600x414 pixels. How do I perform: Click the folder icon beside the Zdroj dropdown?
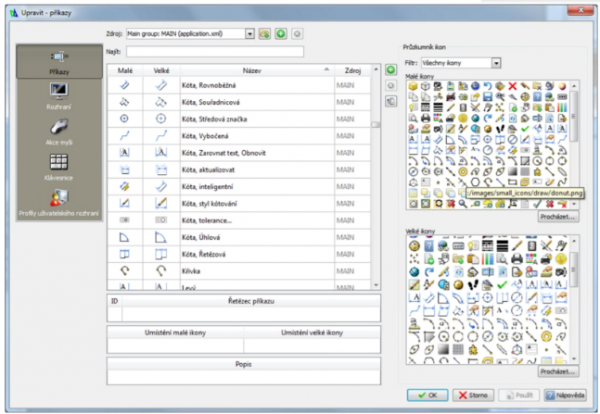pyautogui.click(x=265, y=33)
